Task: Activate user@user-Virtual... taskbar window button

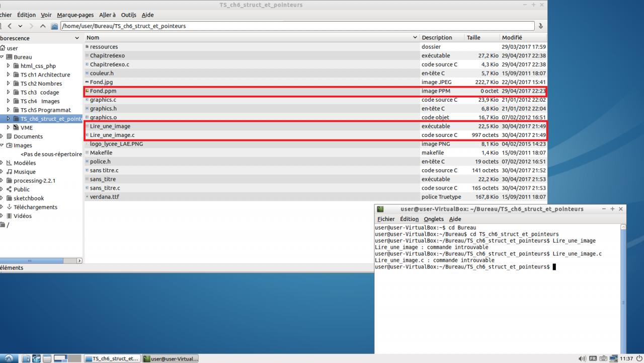Action: click(x=171, y=358)
